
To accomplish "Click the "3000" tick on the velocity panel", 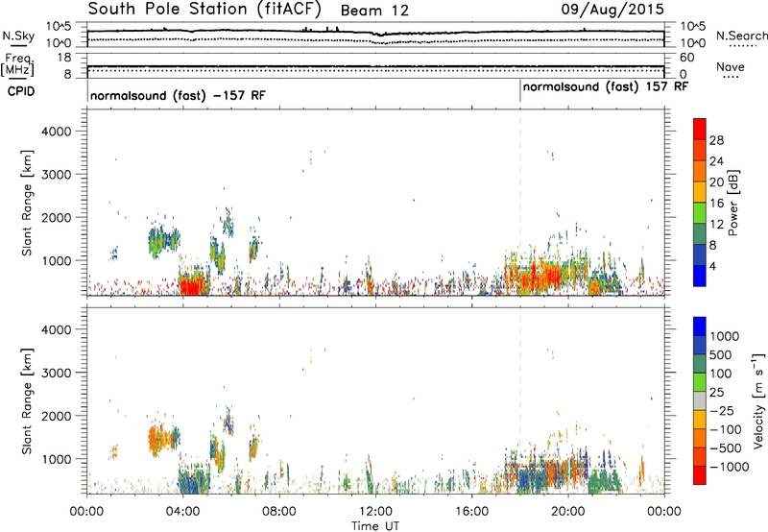I will 56,373.
